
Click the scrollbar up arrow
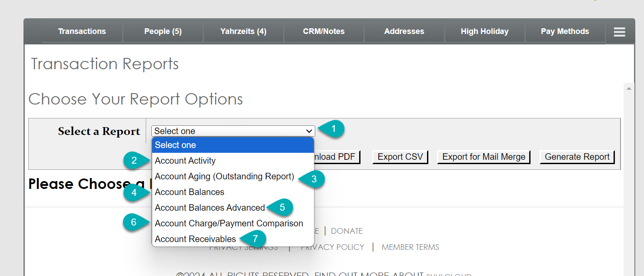629,88
